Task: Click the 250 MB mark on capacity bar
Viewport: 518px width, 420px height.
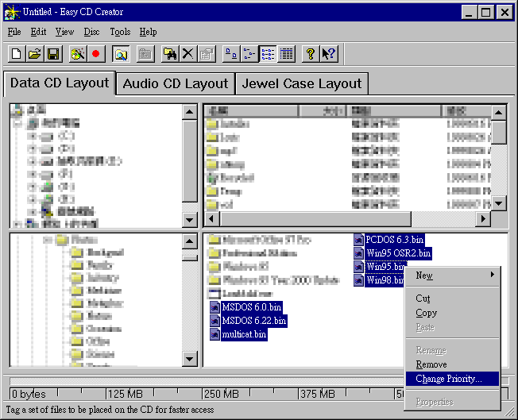Action: pos(222,394)
